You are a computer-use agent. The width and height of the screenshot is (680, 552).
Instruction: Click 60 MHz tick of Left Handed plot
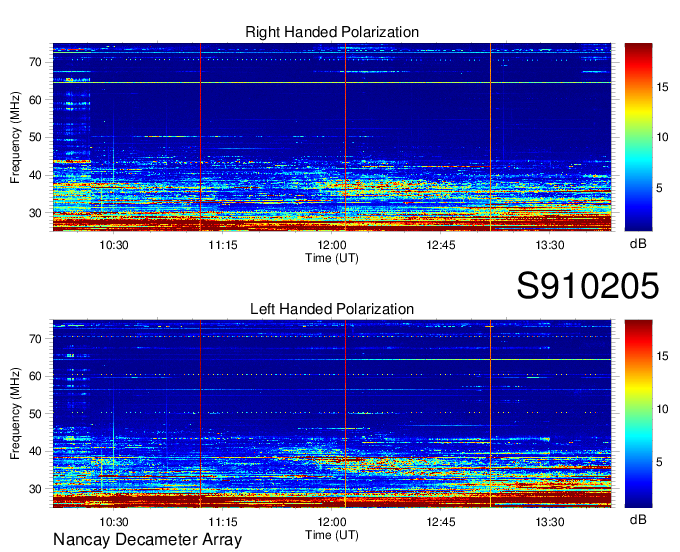[x=36, y=376]
